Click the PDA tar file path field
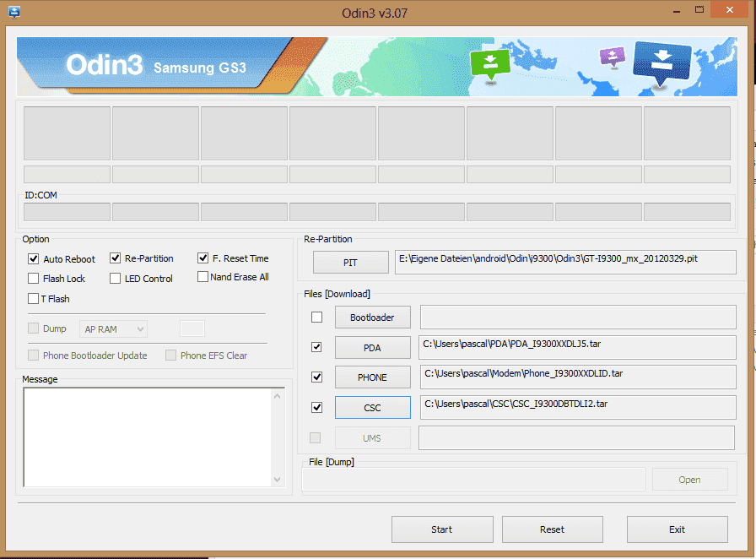The image size is (756, 559). (x=577, y=348)
